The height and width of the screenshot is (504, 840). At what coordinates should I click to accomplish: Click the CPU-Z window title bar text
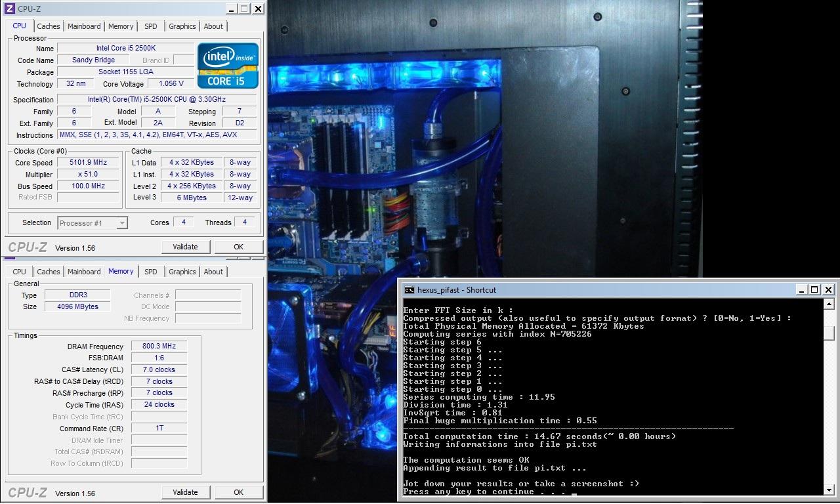tap(30, 9)
